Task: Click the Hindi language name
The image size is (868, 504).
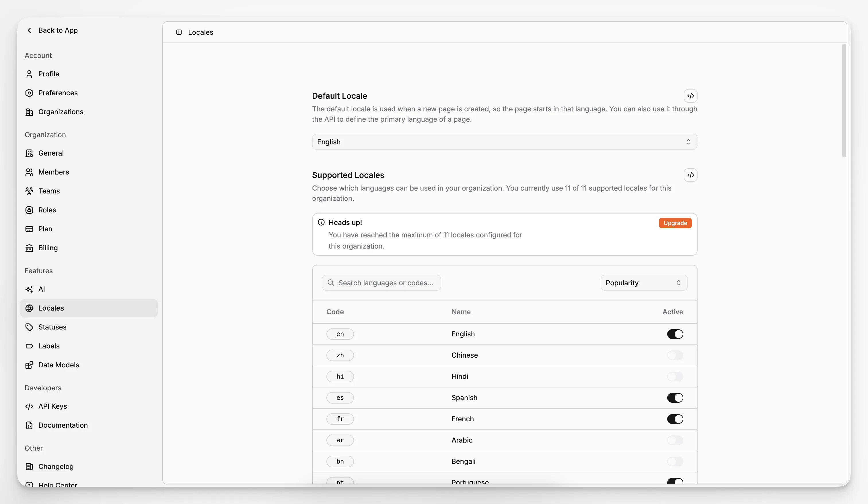Action: coord(460,377)
